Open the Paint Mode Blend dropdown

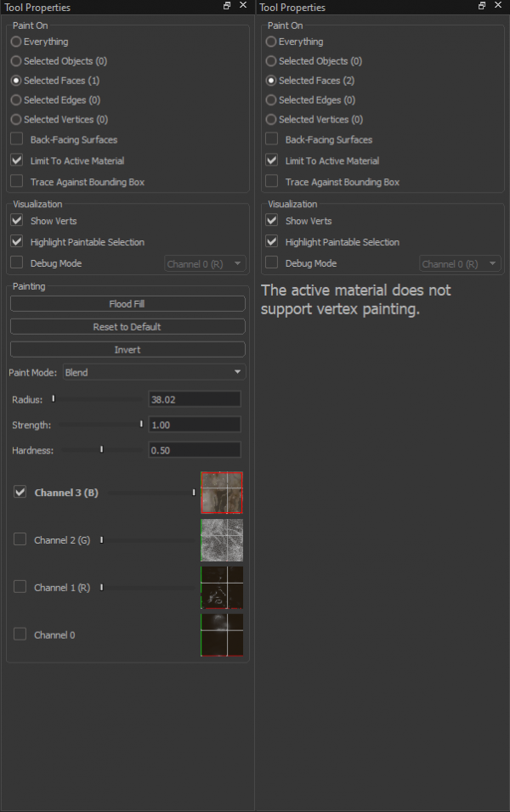pyautogui.click(x=154, y=372)
